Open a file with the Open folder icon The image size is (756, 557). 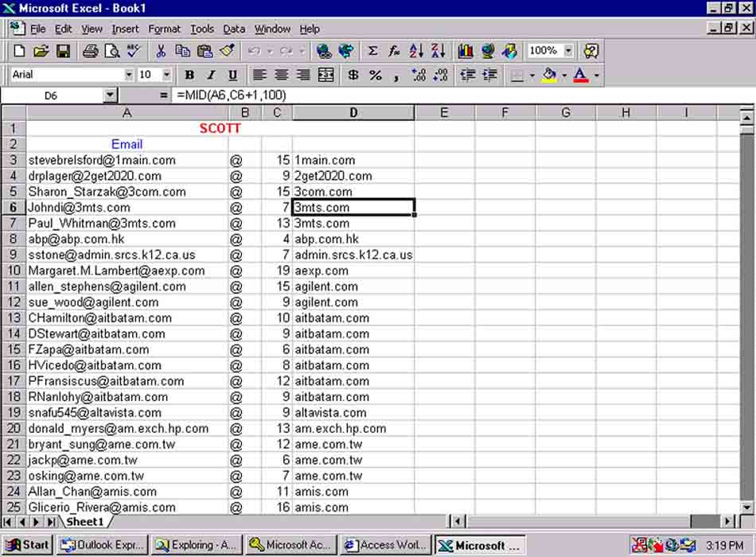click(41, 51)
